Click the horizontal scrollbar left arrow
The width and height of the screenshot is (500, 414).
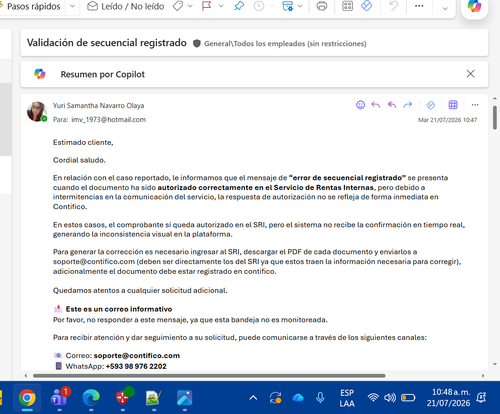[x=26, y=376]
